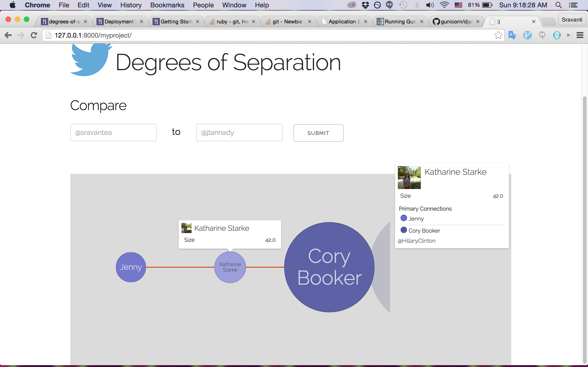Open the Bookmarks menu
Screen dimensions: 588x367
[x=167, y=5]
